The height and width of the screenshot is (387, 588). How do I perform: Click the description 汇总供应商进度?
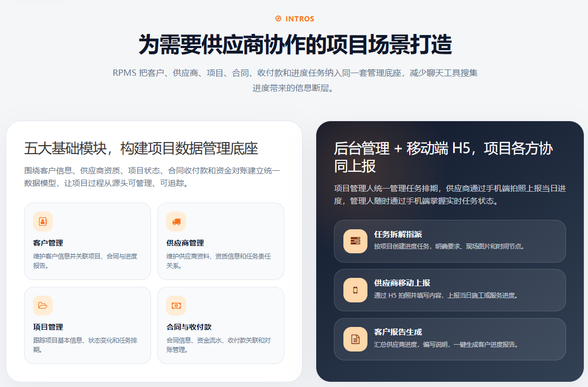[x=446, y=345]
